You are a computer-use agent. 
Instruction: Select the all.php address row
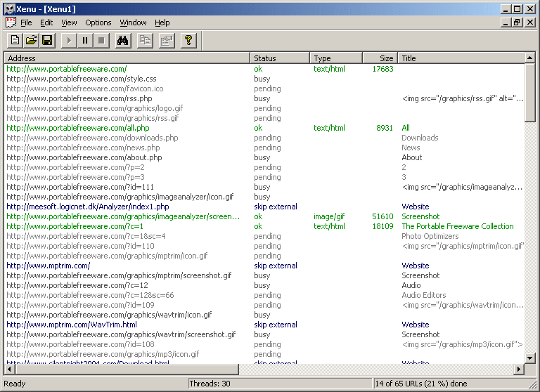[x=264, y=128]
